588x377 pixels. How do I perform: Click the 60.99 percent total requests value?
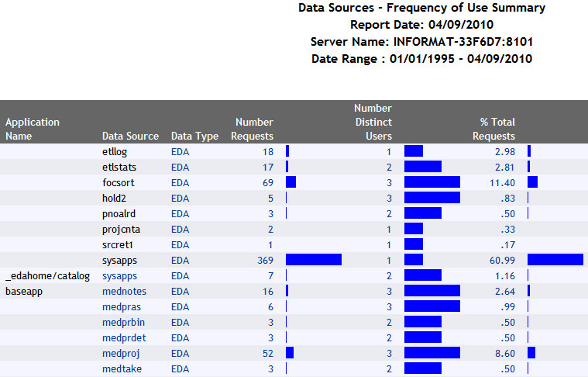(x=503, y=260)
